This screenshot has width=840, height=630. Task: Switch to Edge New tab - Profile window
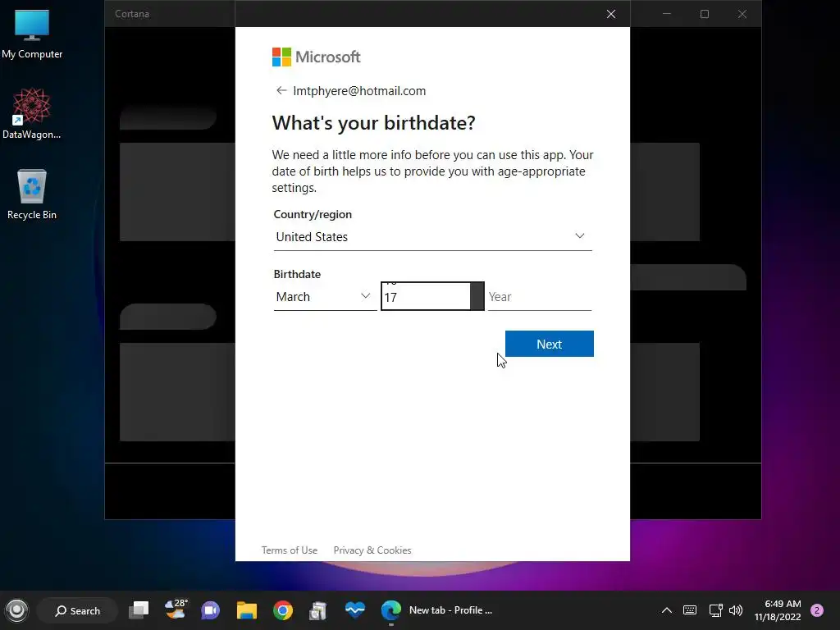(x=437, y=610)
